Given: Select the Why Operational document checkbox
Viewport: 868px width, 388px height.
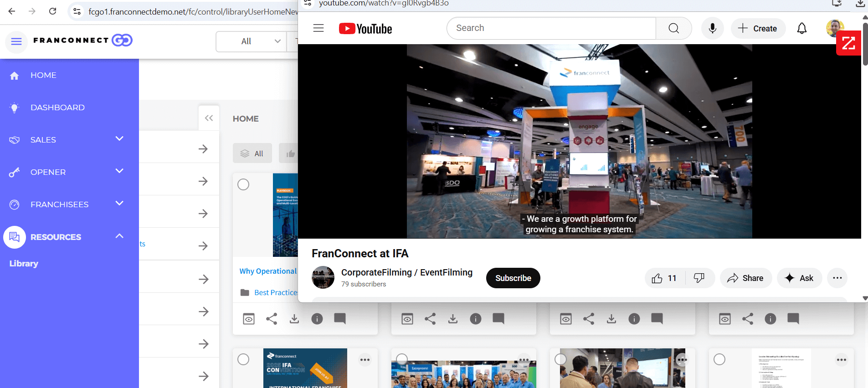Looking at the screenshot, I should pyautogui.click(x=243, y=184).
